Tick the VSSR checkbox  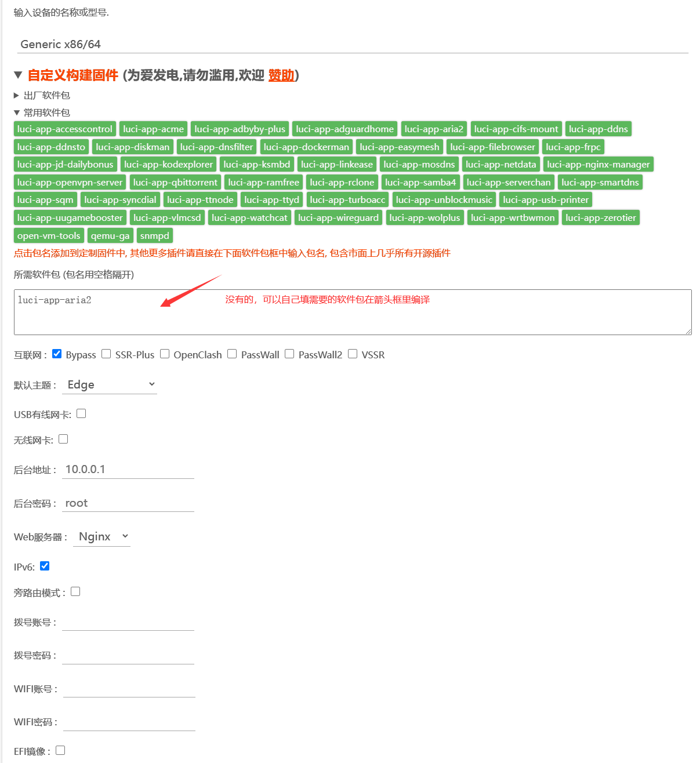click(x=353, y=354)
